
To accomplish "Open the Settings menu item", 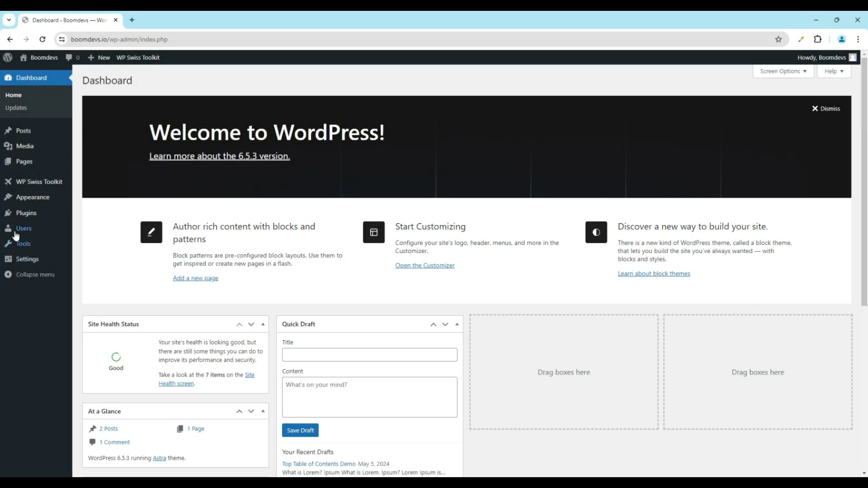I will (27, 259).
